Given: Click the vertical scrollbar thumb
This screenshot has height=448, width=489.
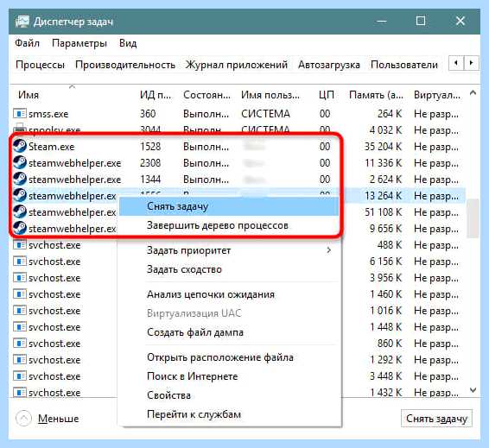Looking at the screenshot, I should click(x=473, y=218).
